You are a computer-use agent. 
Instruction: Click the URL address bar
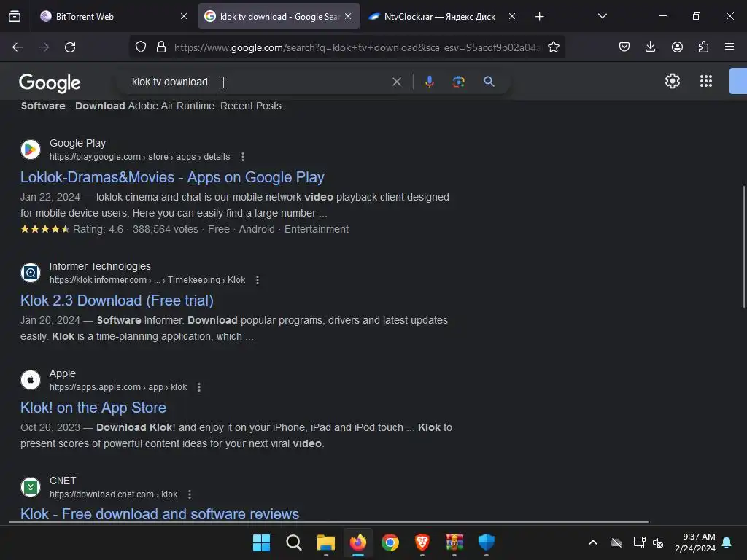point(356,47)
